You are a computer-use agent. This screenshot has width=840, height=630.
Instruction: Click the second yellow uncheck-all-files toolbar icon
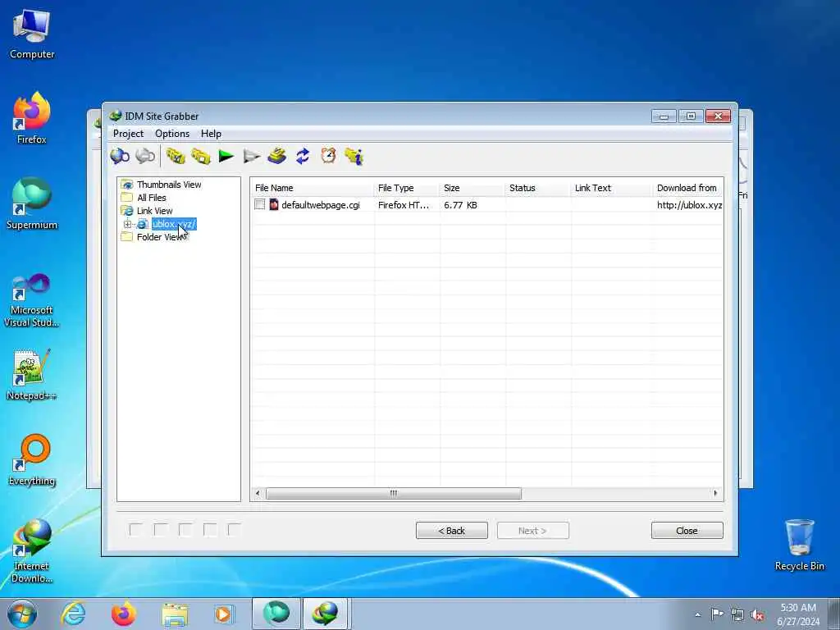click(x=201, y=157)
